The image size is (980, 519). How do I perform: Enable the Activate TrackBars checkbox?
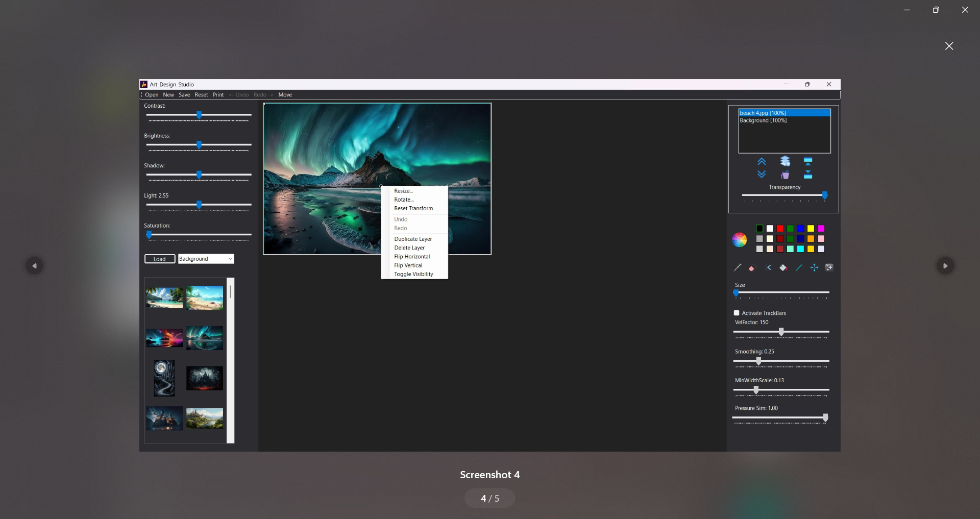pyautogui.click(x=737, y=313)
